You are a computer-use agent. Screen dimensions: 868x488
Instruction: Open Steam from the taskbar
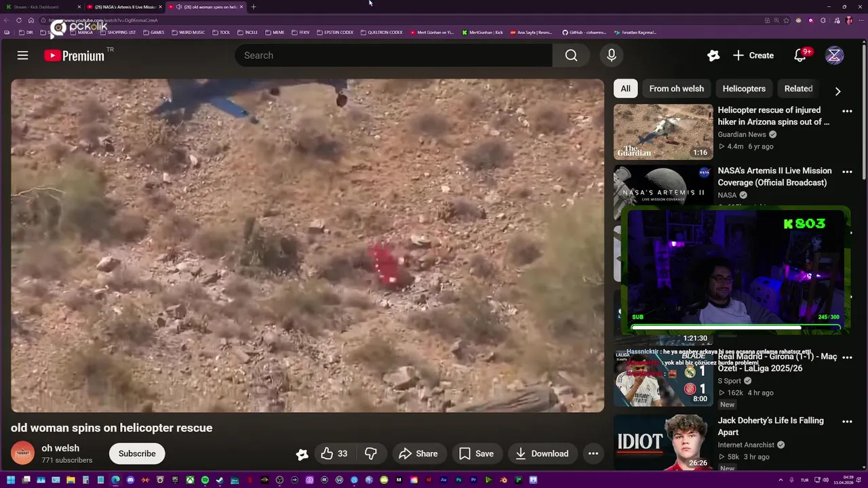[220, 480]
